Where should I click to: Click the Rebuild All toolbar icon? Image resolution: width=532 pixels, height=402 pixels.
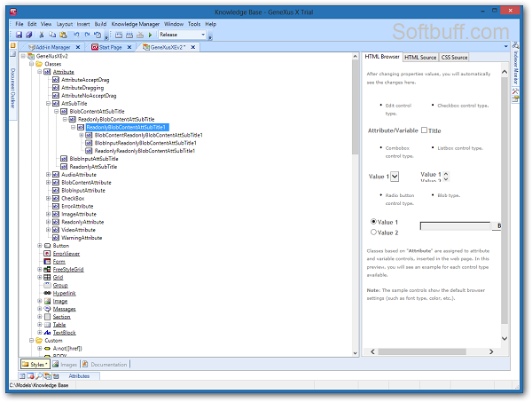129,35
